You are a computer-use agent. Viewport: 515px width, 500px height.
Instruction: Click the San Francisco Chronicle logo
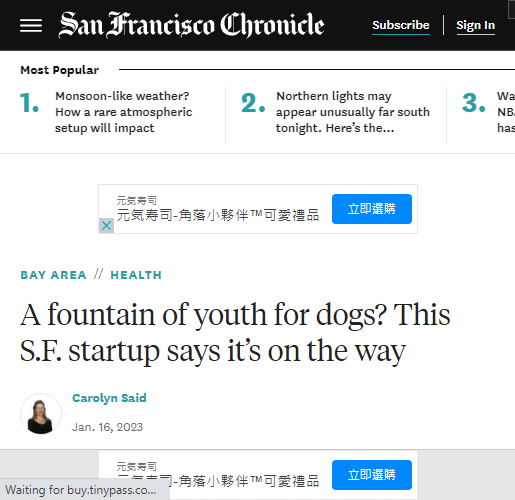191,25
